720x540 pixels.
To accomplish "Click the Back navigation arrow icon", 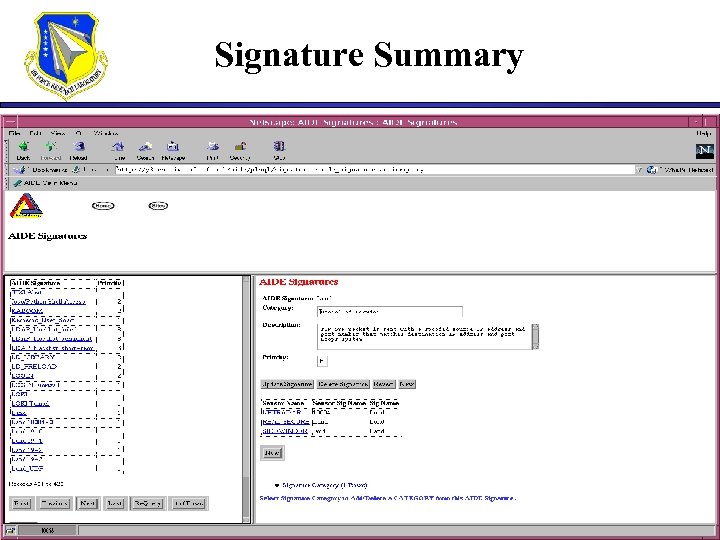I will click(23, 146).
